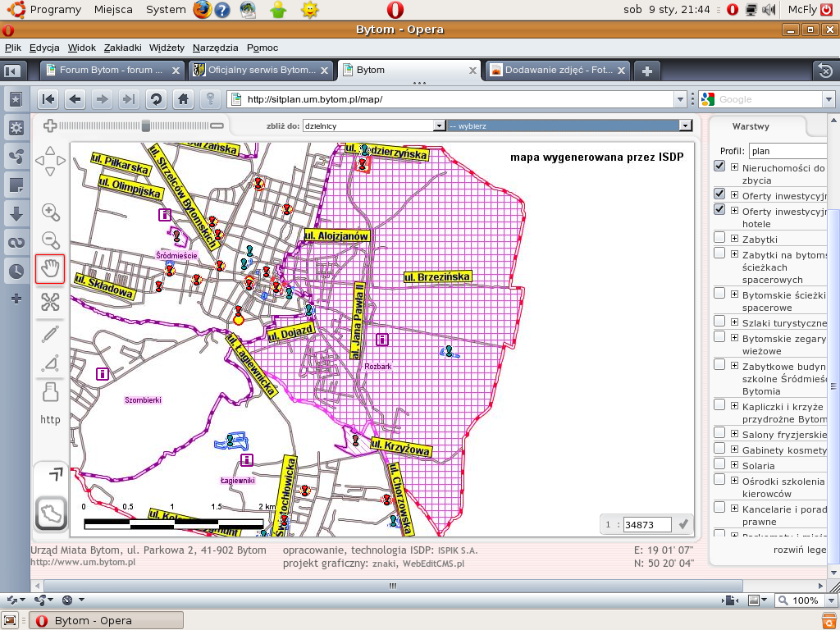This screenshot has width=840, height=630.
Task: Click the map zoom in magnifier tool
Action: pos(51,212)
